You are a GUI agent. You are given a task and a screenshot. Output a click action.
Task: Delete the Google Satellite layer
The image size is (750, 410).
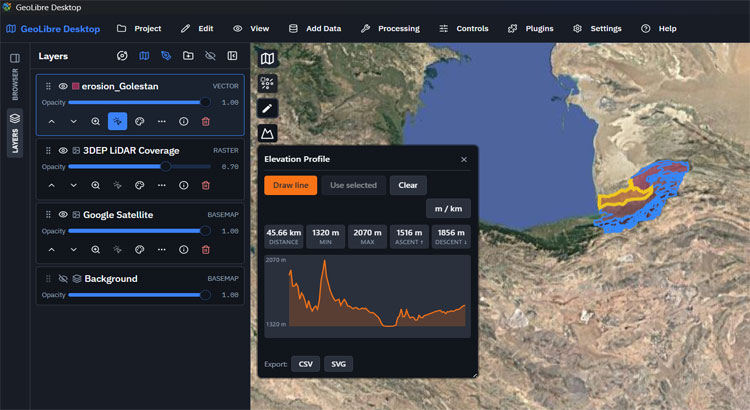[206, 249]
